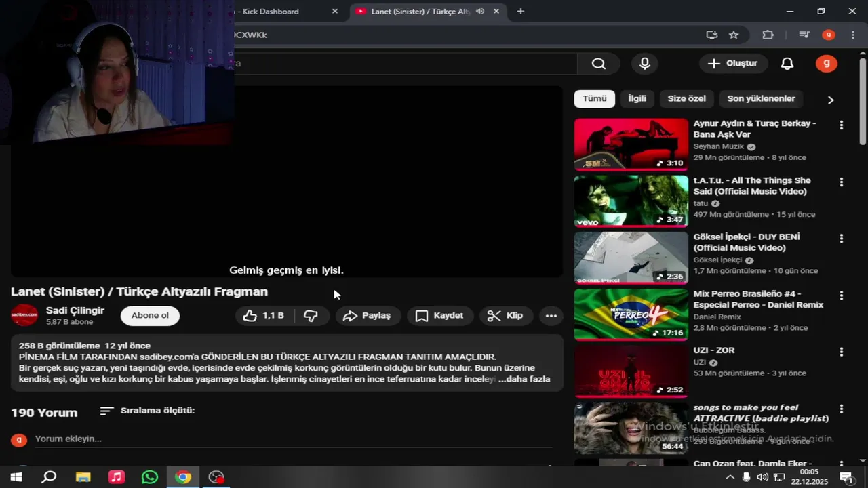Open Mix Perreo Brasileño #4 thumbnail
Screen dimensions: 868x488
(631, 314)
